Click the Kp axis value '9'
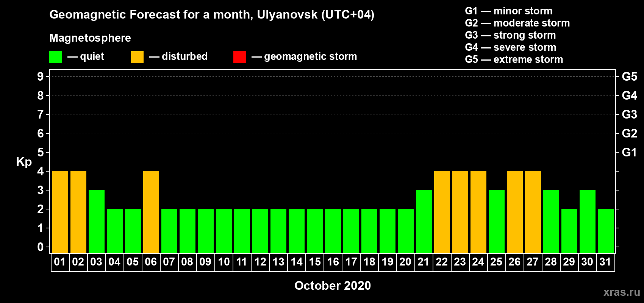644x303 pixels. point(41,77)
